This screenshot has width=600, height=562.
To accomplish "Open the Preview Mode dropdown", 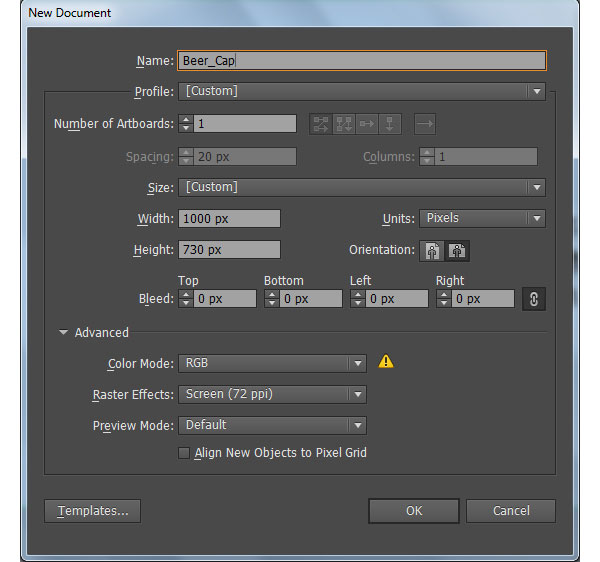I will [x=272, y=425].
